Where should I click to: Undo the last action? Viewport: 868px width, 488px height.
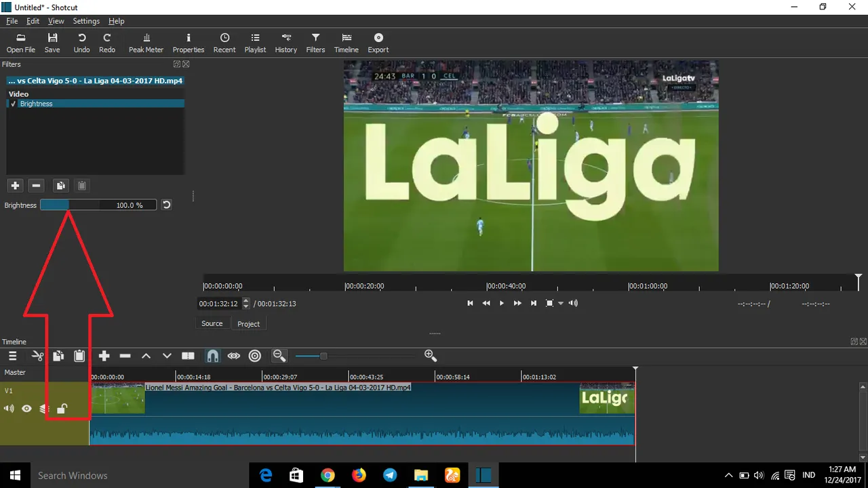(81, 43)
